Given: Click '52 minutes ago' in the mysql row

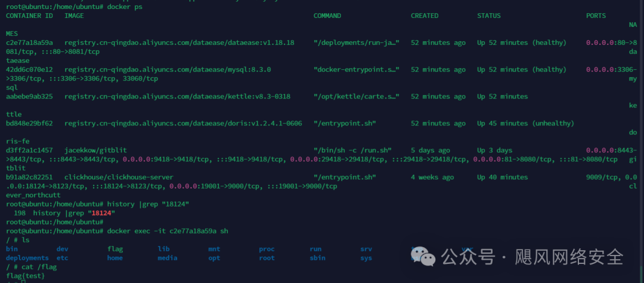Looking at the screenshot, I should (438, 69).
